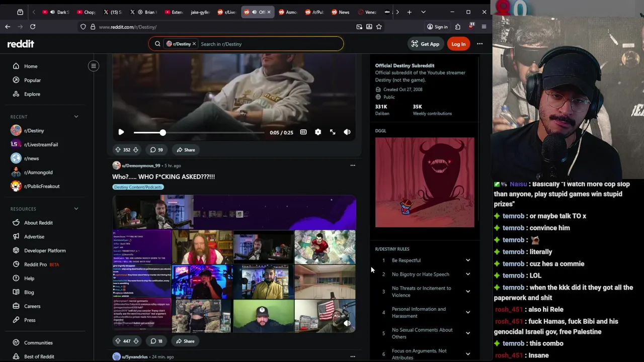Open a new browser tab with plus
The height and width of the screenshot is (362, 644).
click(x=409, y=12)
